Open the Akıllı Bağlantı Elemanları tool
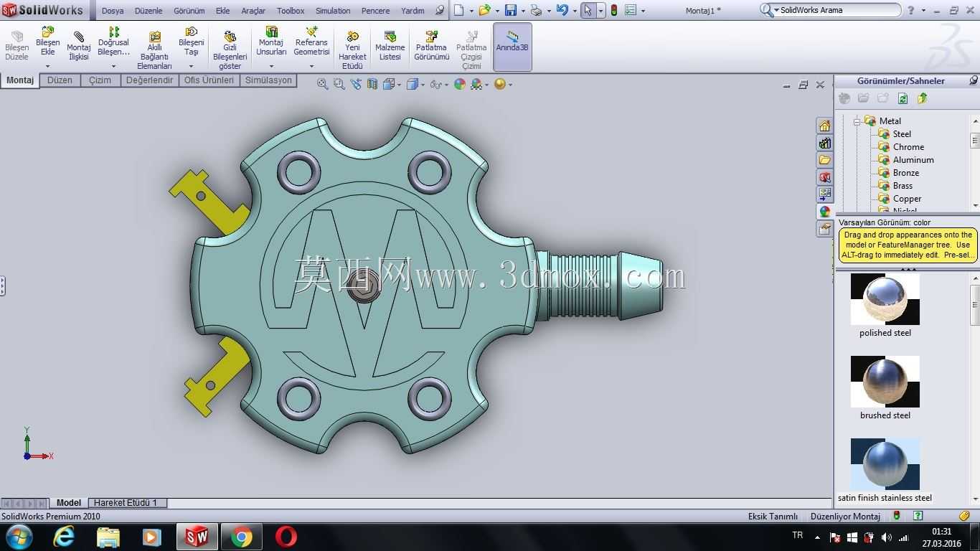 click(x=154, y=50)
